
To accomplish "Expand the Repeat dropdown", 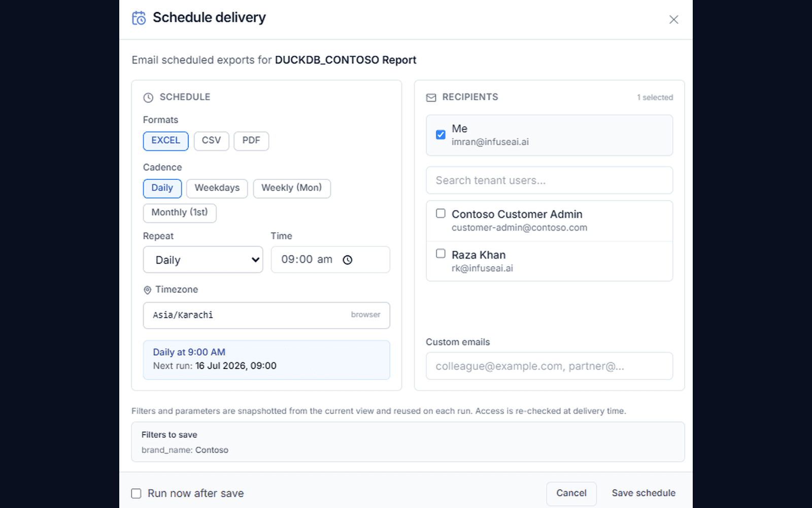I will (x=203, y=260).
